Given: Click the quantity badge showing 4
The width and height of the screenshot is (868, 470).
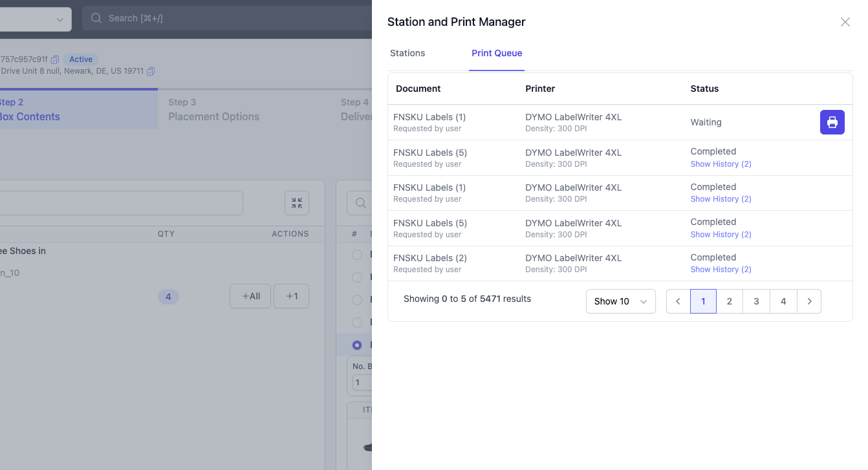Looking at the screenshot, I should click(x=168, y=297).
